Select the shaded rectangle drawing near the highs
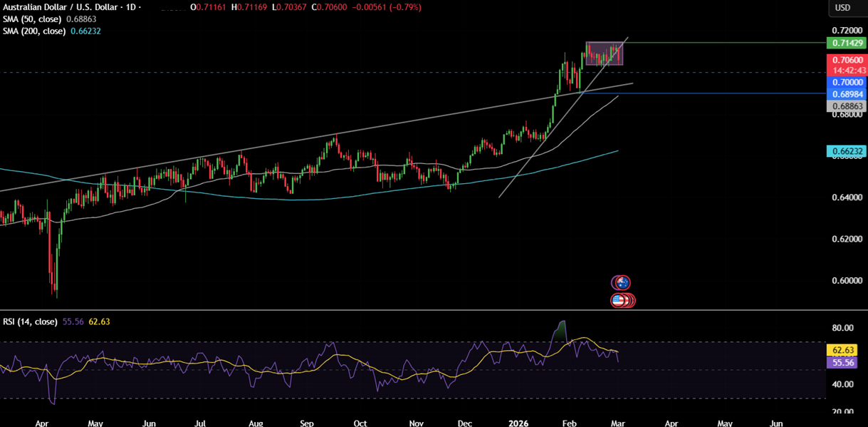The width and height of the screenshot is (868, 427). 604,53
